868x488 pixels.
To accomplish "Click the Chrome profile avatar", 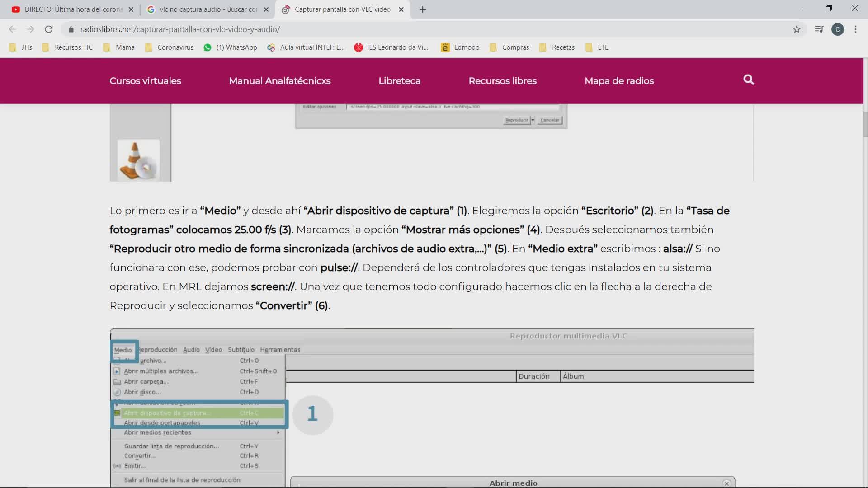I will pyautogui.click(x=837, y=29).
